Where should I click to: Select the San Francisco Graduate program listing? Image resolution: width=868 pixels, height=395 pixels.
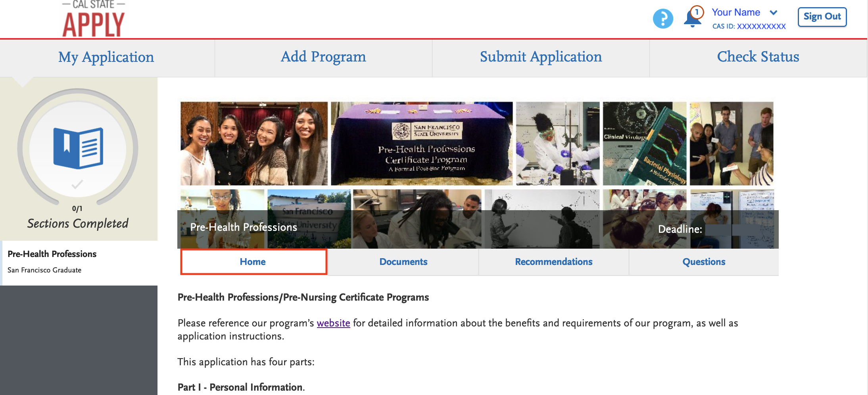point(44,270)
